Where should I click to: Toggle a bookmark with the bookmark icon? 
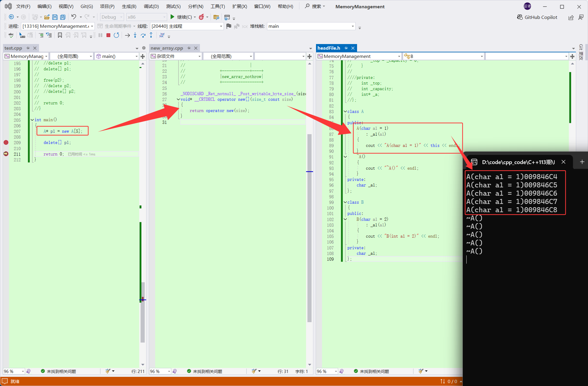coord(60,35)
